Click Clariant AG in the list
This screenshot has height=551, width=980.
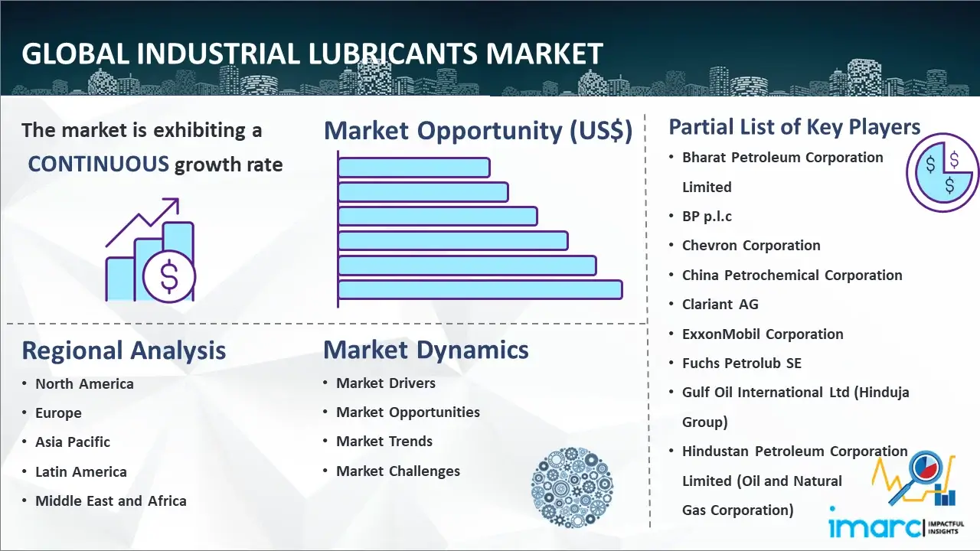point(720,305)
